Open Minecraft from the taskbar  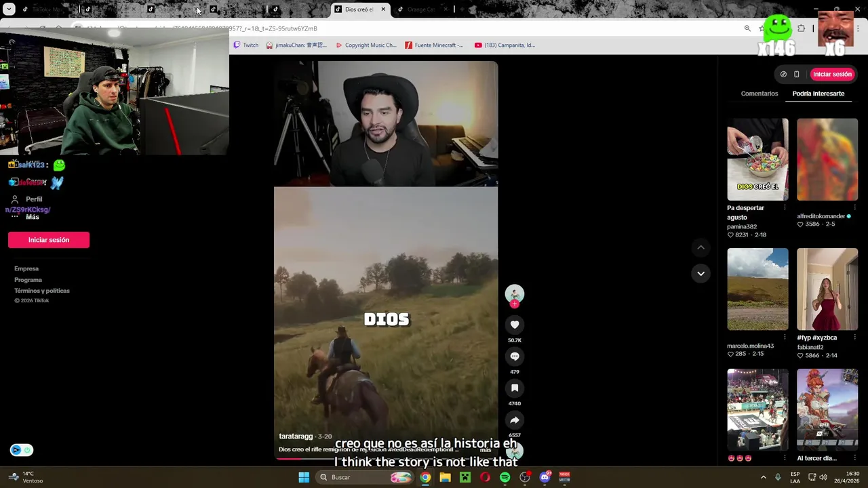(x=465, y=477)
